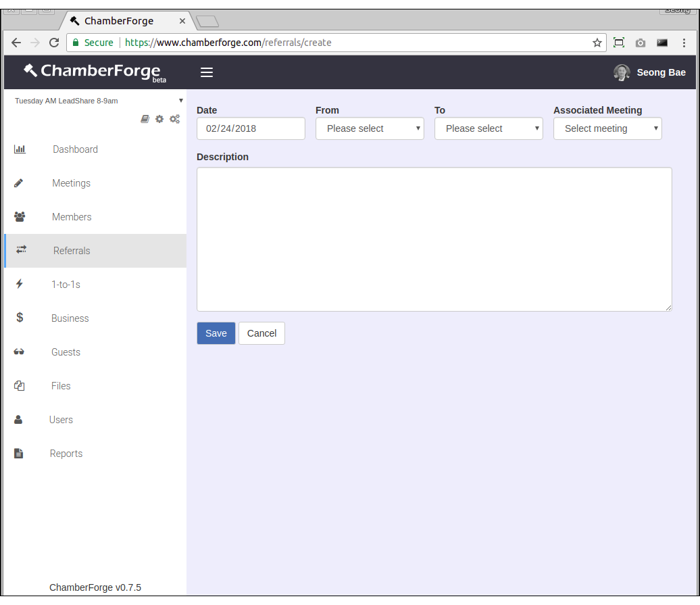Open settings via the single gear icon
The height and width of the screenshot is (605, 700).
click(159, 119)
